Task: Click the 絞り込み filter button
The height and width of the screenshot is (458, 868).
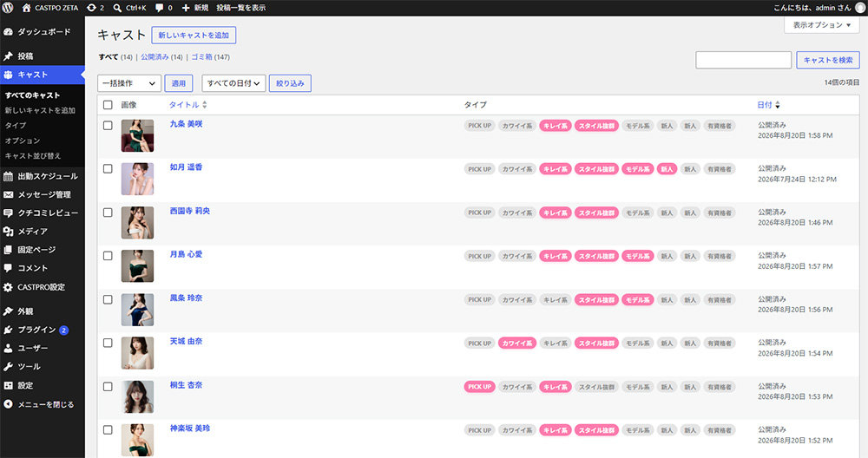Action: (290, 83)
